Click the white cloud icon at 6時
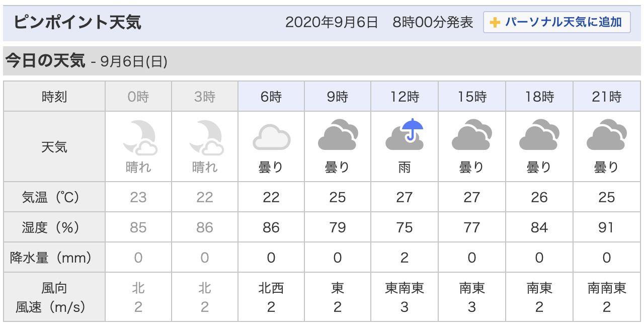The height and width of the screenshot is (327, 644). pyautogui.click(x=271, y=137)
